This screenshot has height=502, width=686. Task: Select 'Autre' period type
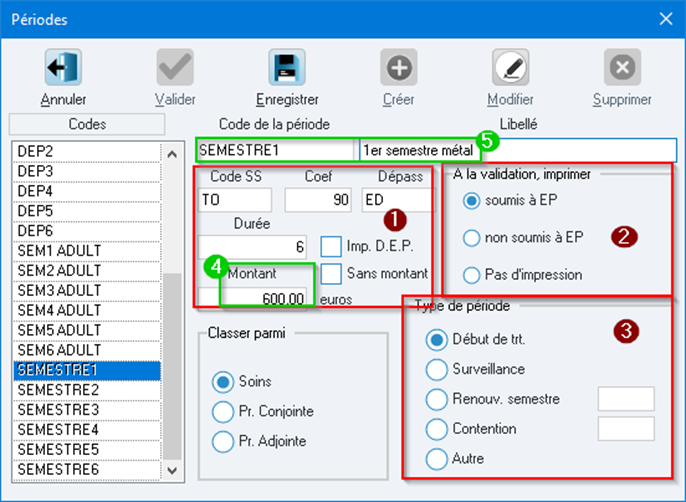coord(436,459)
